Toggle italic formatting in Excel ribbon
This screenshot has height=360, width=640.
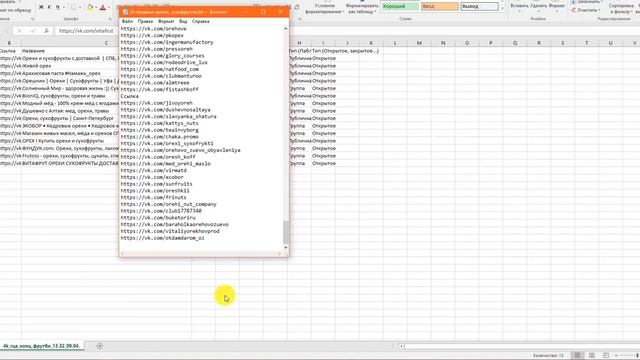(x=49, y=7)
